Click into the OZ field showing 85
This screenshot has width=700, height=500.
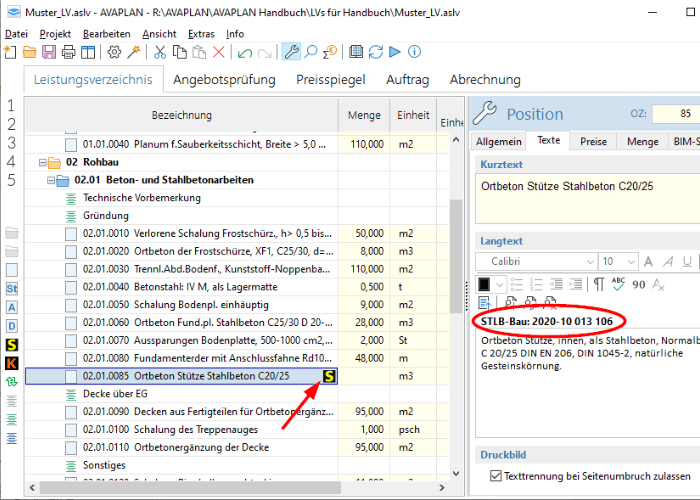(676, 114)
